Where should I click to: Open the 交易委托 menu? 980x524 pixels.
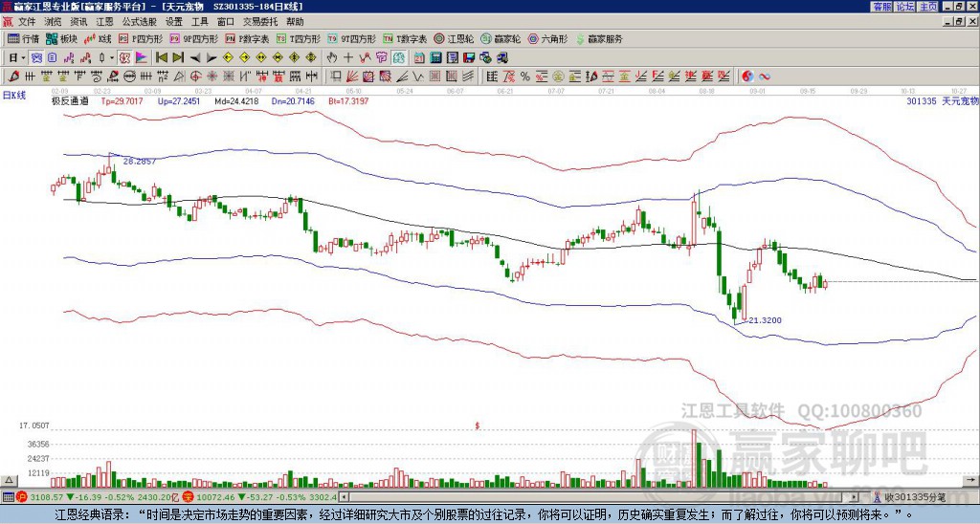click(260, 22)
